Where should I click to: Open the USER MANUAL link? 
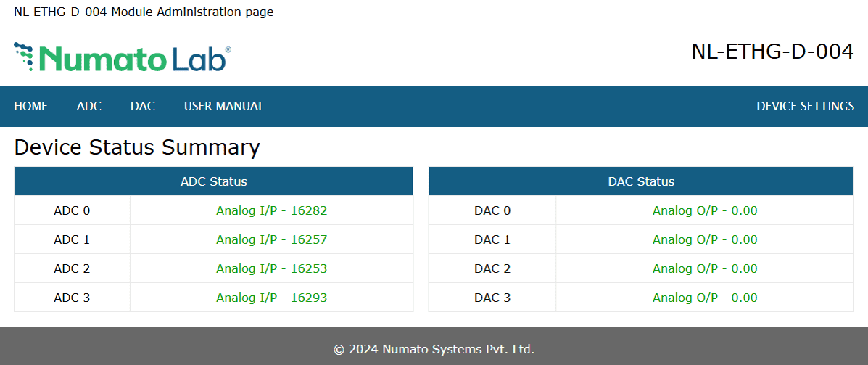click(224, 106)
